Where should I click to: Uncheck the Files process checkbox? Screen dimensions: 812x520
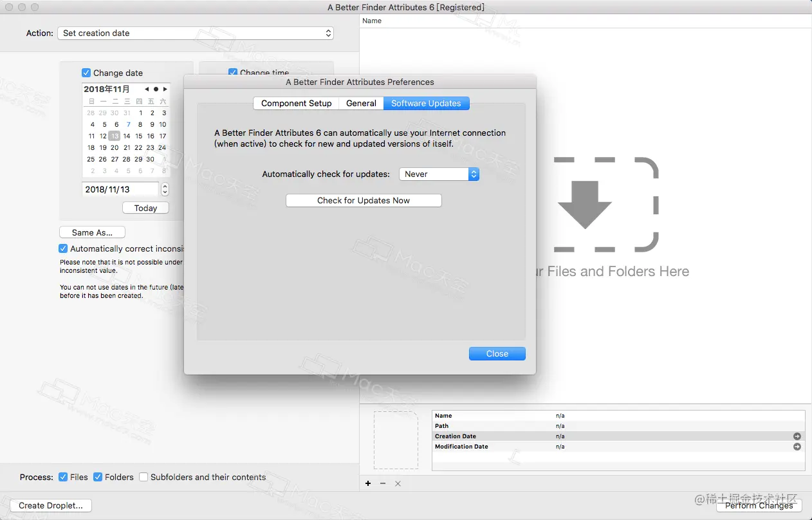pos(63,477)
